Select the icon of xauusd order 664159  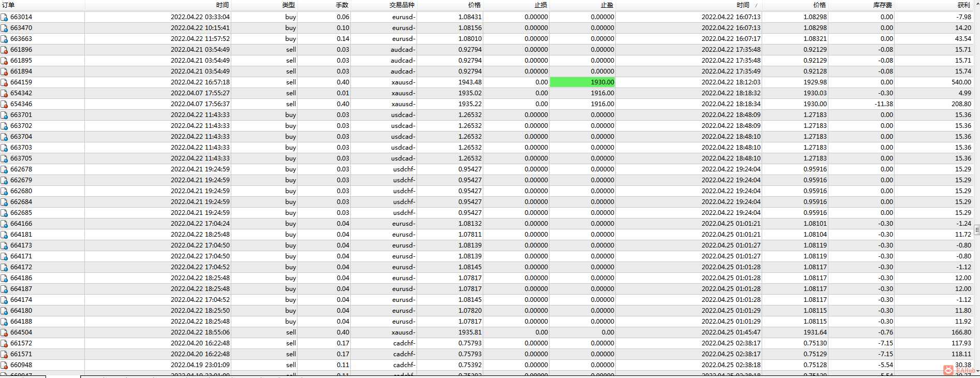click(4, 82)
